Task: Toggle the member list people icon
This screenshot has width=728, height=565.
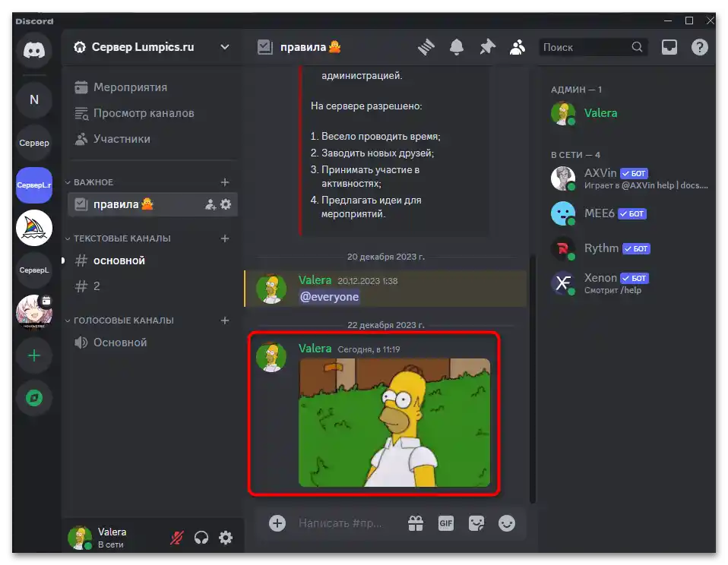Action: coord(518,46)
